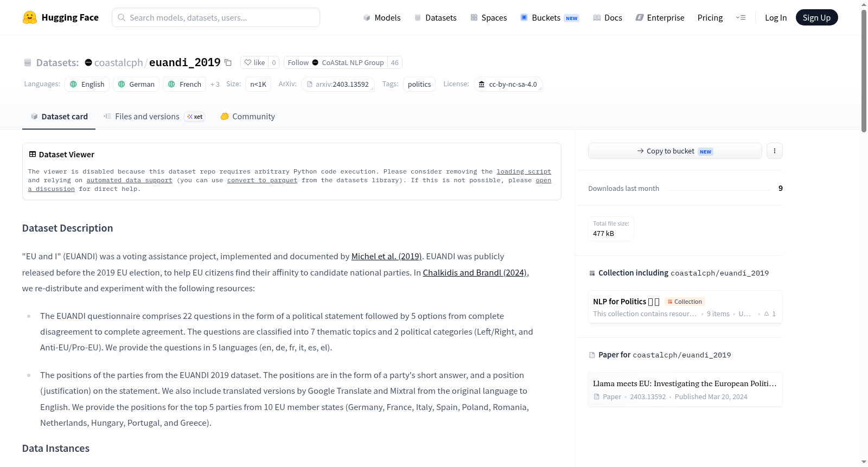Open Models in the top navigation
This screenshot has height=467, width=868.
coord(382,17)
